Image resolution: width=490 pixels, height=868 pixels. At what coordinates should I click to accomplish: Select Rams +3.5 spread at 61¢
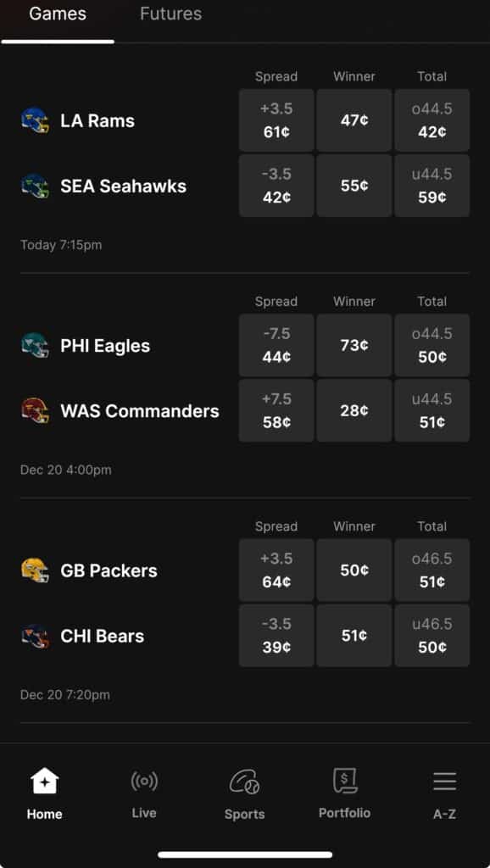pyautogui.click(x=276, y=120)
